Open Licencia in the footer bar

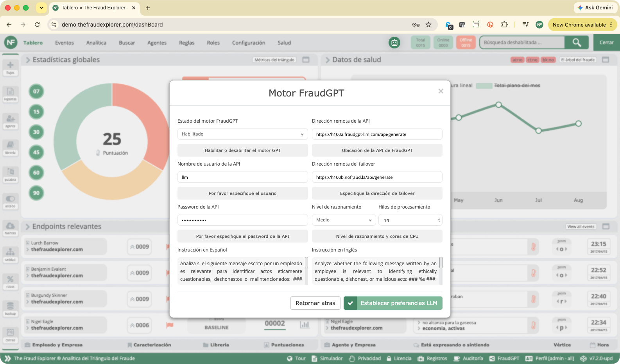pyautogui.click(x=399, y=359)
